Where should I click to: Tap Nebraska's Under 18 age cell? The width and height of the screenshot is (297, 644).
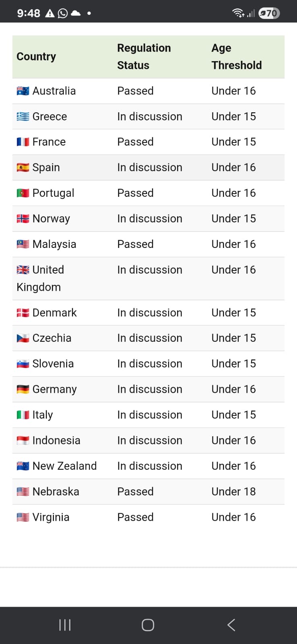pos(233,491)
